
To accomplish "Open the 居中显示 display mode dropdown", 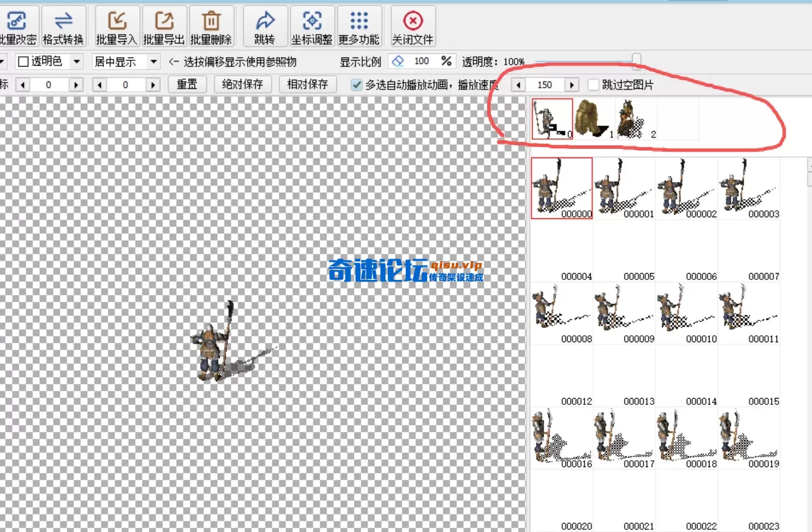I will [x=153, y=62].
